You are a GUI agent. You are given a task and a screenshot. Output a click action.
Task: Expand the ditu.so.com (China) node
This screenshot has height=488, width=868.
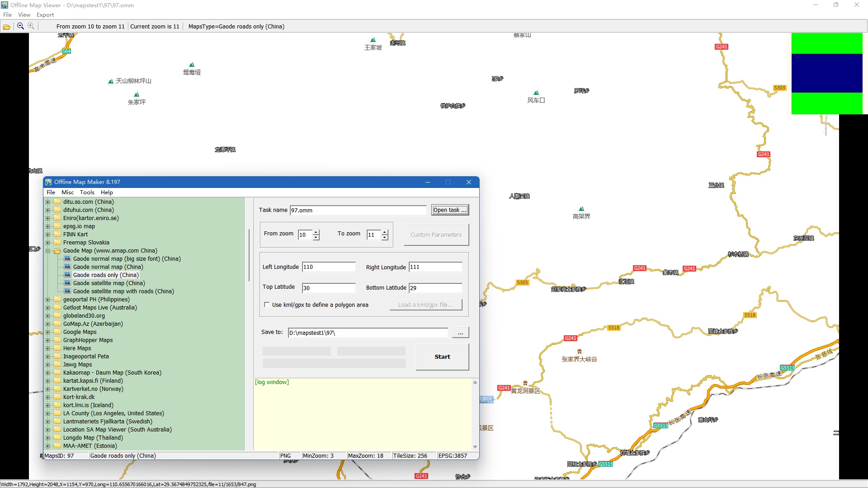(47, 202)
